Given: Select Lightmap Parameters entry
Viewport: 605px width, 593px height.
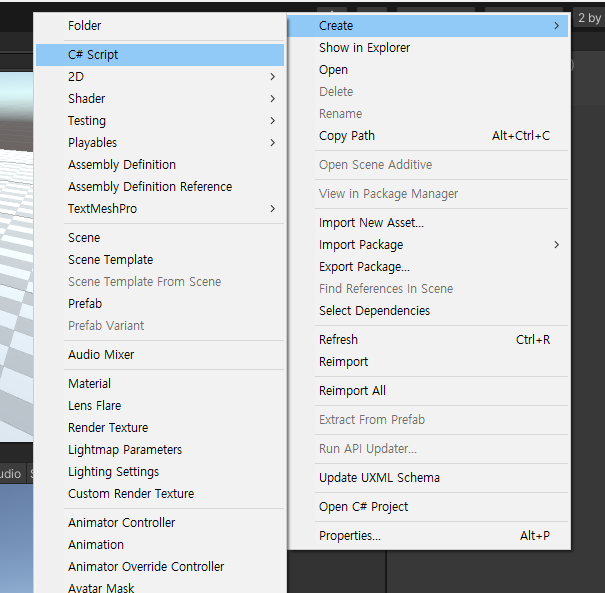Looking at the screenshot, I should 160,449.
